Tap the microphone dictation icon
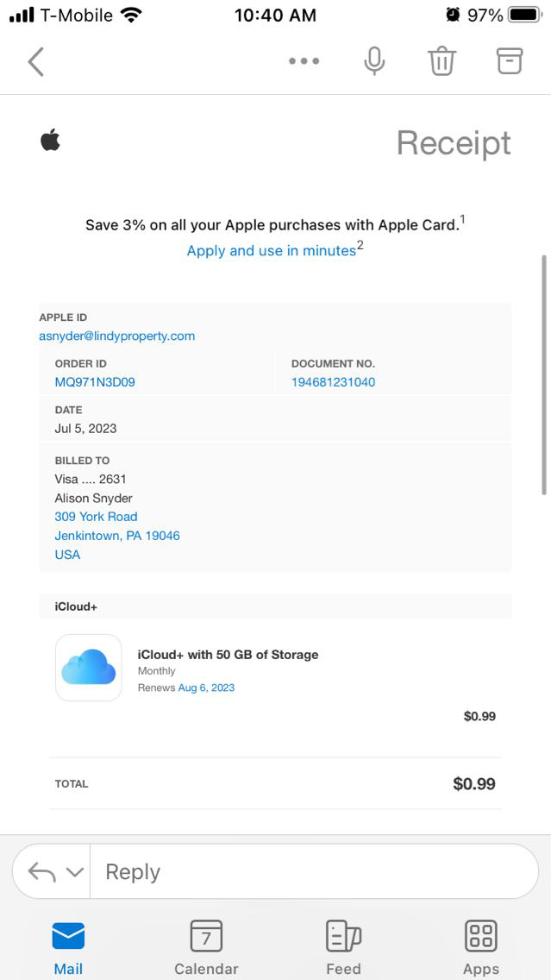Screen dimensions: 551x980 374,61
